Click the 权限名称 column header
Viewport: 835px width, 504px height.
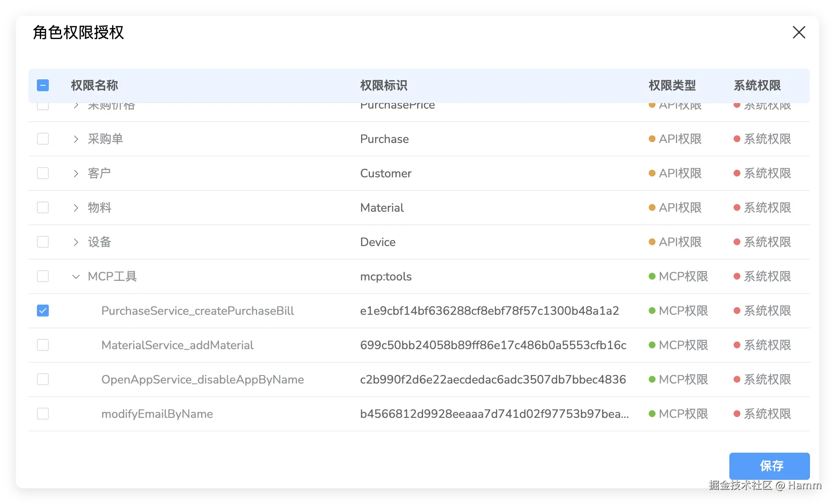pyautogui.click(x=94, y=85)
